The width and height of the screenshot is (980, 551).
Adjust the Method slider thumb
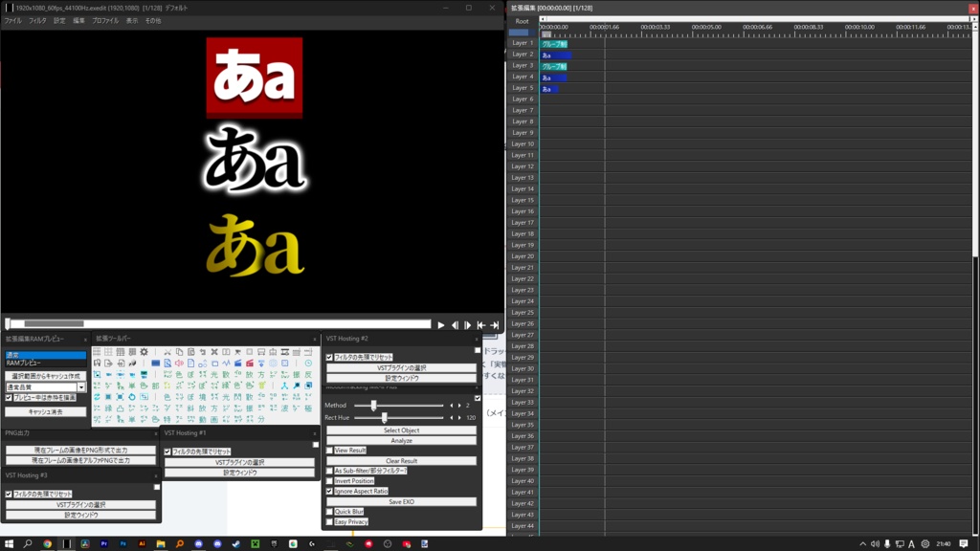click(x=374, y=406)
